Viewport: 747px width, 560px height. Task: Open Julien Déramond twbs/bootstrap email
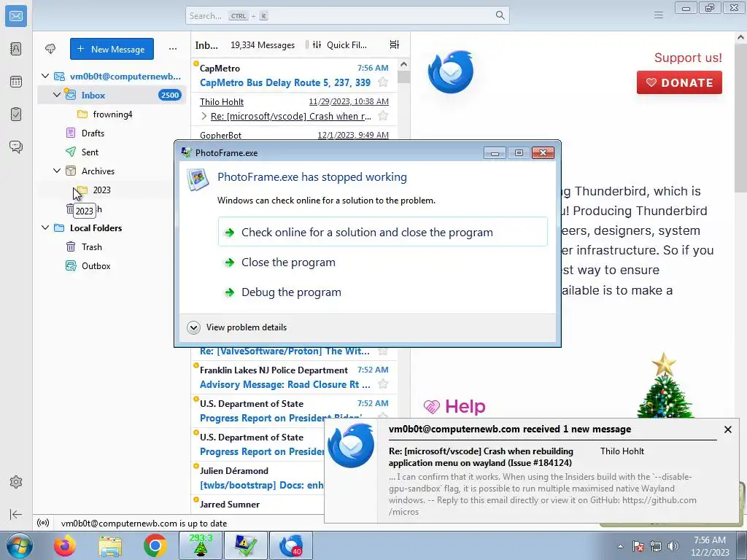258,478
